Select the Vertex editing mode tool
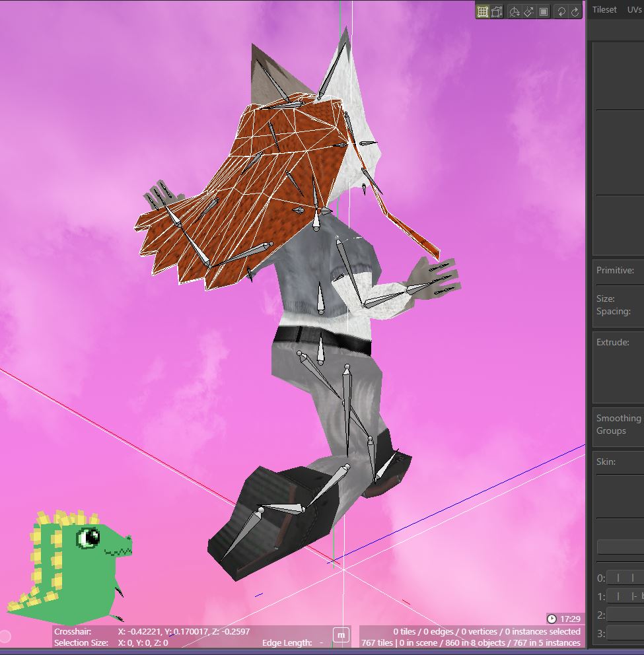The width and height of the screenshot is (644, 655). [x=497, y=11]
